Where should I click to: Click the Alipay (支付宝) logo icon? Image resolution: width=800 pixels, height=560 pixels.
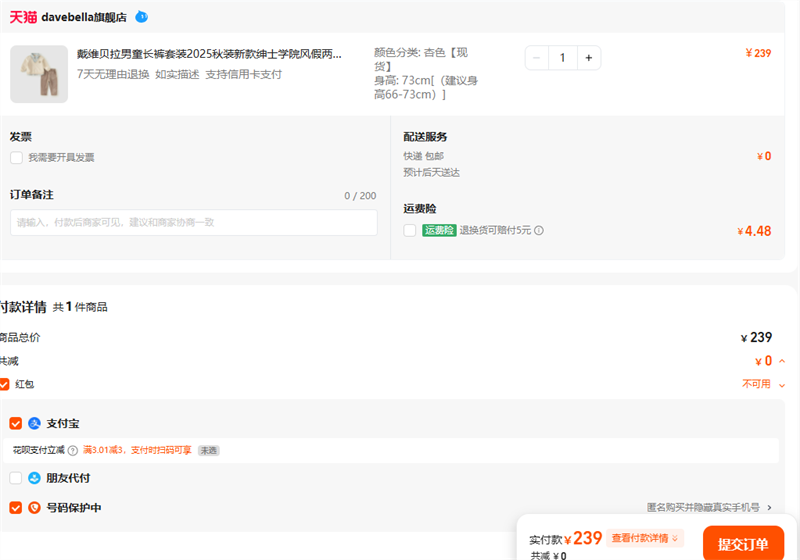34,424
